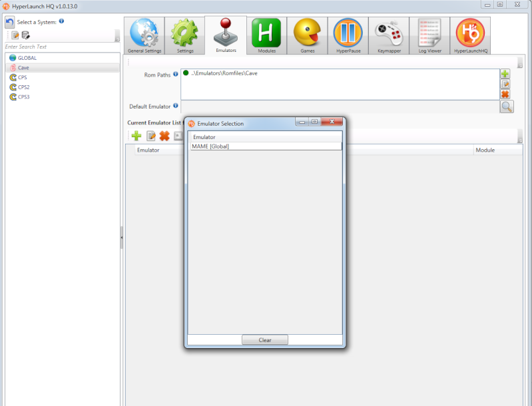Add an emulator with the green plus

(136, 136)
